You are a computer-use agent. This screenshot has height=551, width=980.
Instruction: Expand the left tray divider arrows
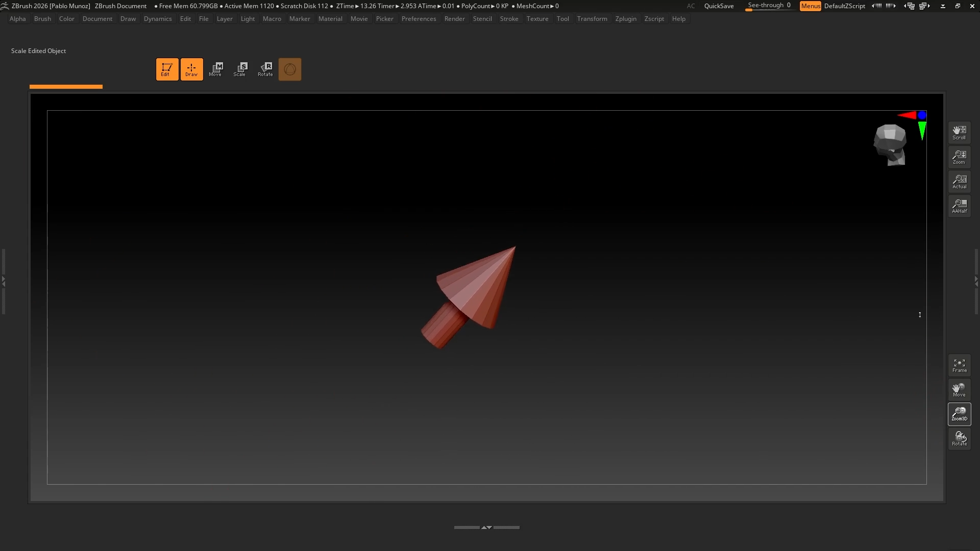tap(4, 281)
